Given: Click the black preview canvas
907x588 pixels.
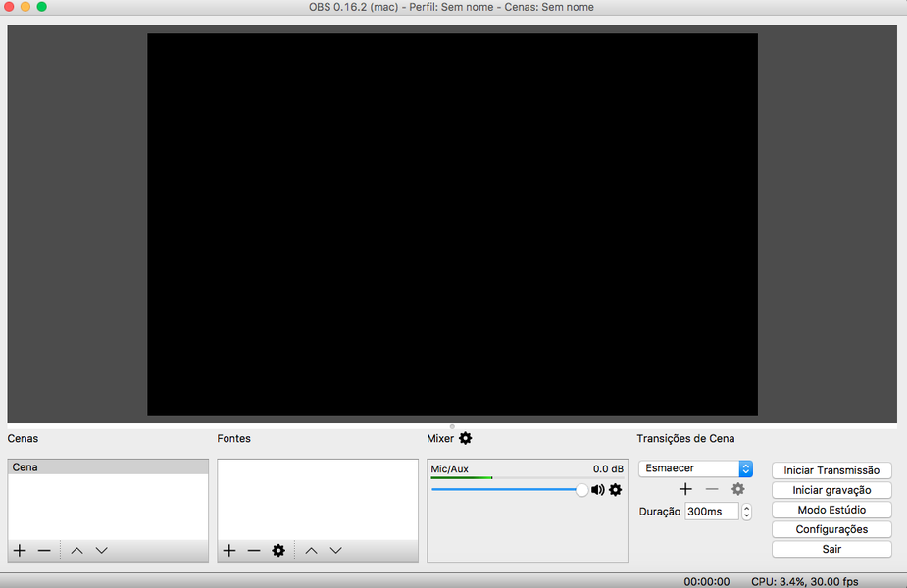Looking at the screenshot, I should pos(452,223).
